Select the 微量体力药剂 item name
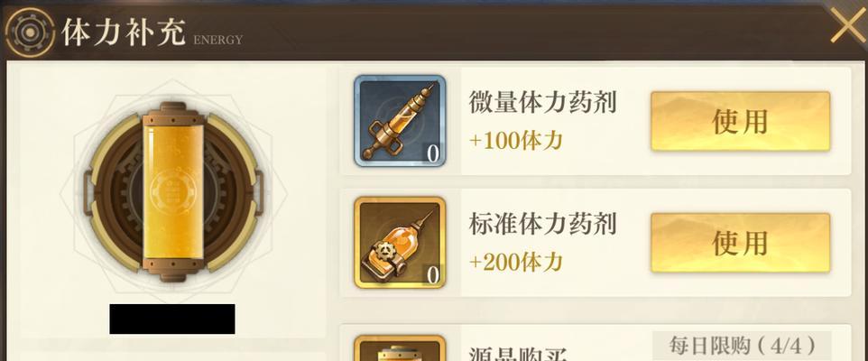The height and width of the screenshot is (361, 868). coord(542,102)
